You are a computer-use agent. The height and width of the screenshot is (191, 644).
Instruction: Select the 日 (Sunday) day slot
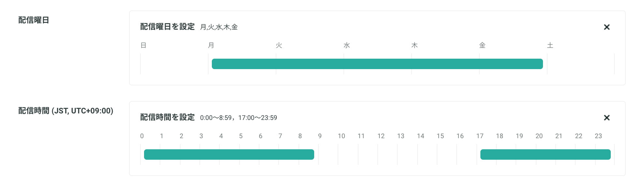(174, 64)
